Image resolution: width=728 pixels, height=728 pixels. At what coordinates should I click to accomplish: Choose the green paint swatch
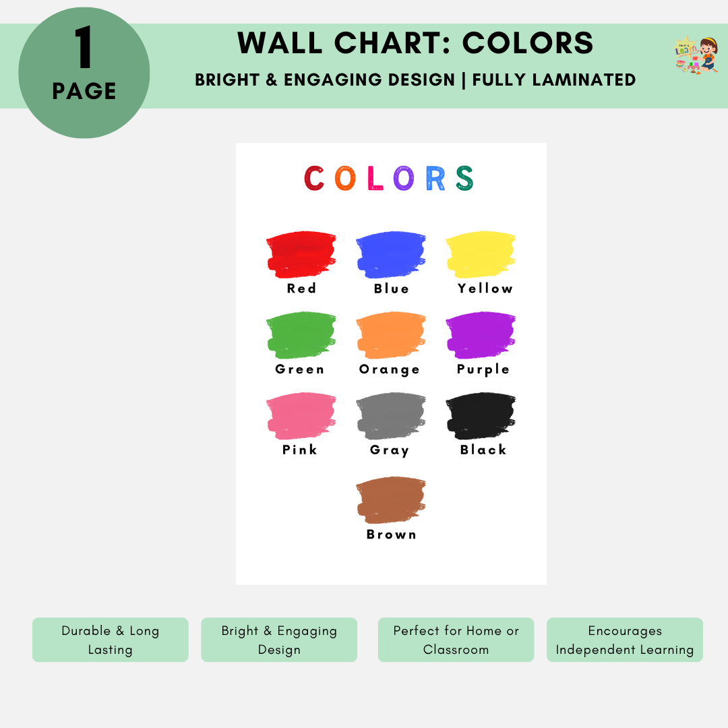click(x=301, y=335)
